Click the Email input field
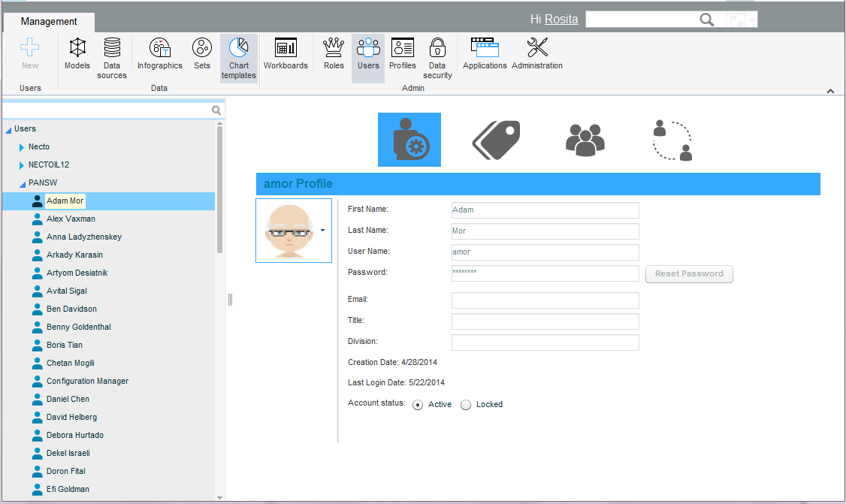Screen dimensions: 846x504 pyautogui.click(x=545, y=300)
